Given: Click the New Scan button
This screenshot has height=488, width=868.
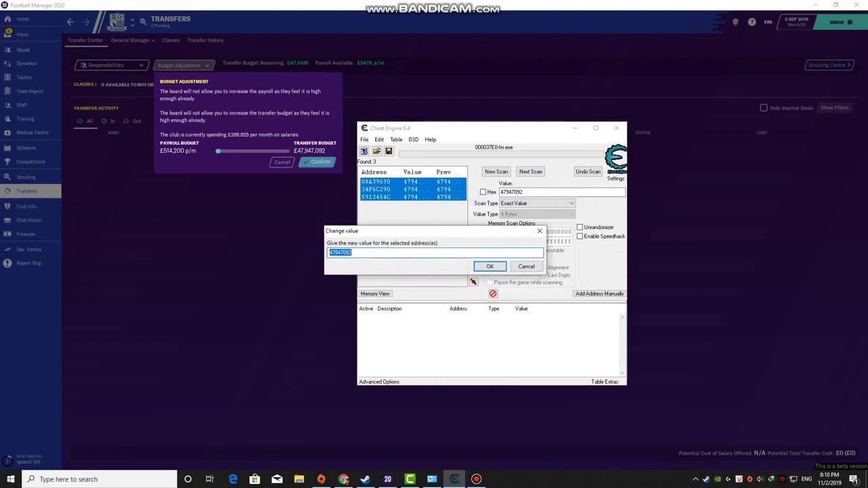Looking at the screenshot, I should point(496,171).
